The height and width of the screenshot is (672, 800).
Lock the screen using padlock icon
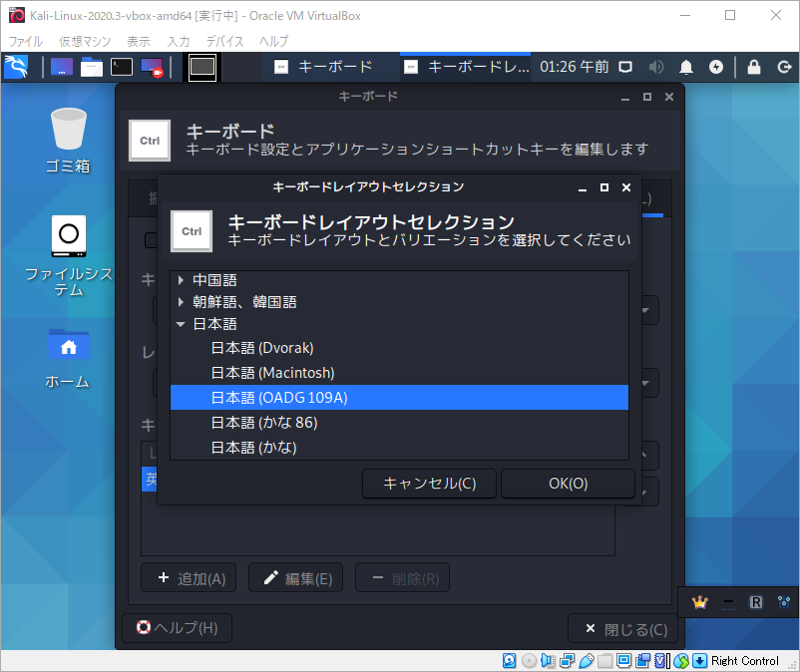754,67
